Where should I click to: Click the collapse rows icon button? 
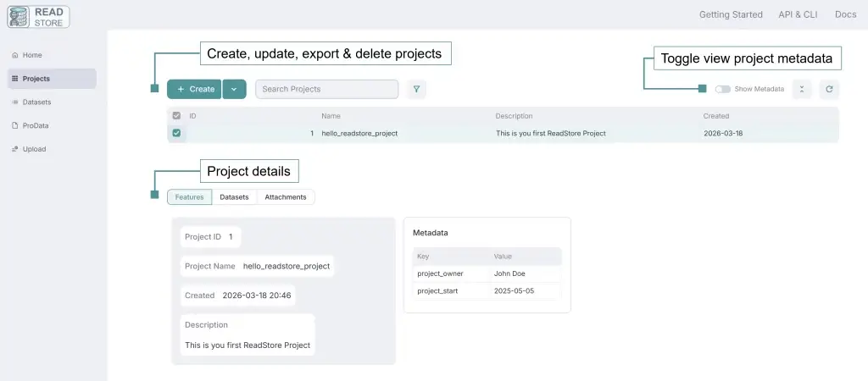click(802, 89)
